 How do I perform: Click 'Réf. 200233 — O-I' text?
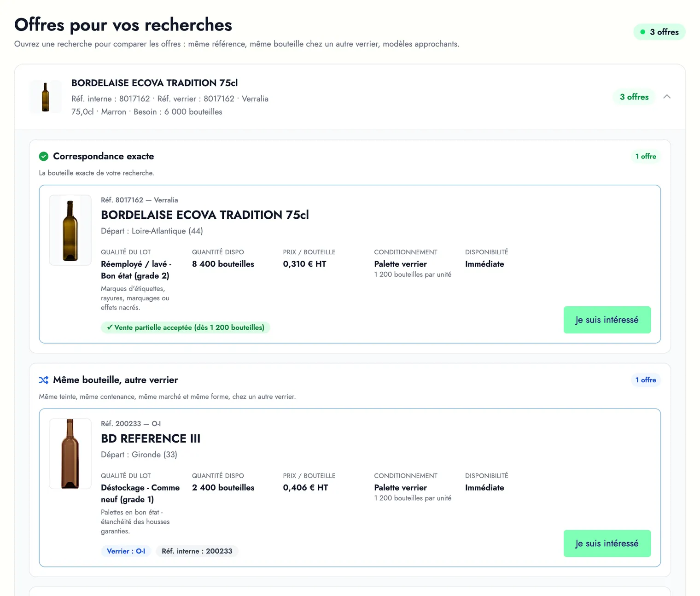(x=131, y=424)
